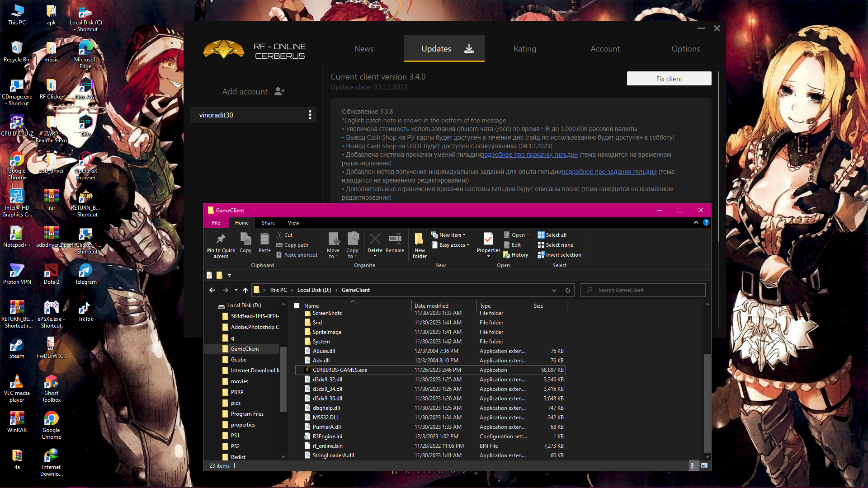Open Easy access dropdown
Screen dimensions: 868x488
point(450,245)
